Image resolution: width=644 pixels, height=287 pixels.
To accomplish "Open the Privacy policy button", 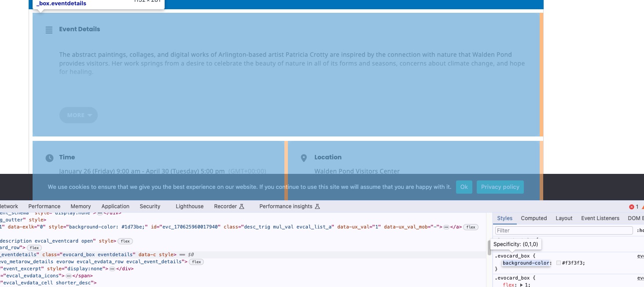I will [x=500, y=187].
